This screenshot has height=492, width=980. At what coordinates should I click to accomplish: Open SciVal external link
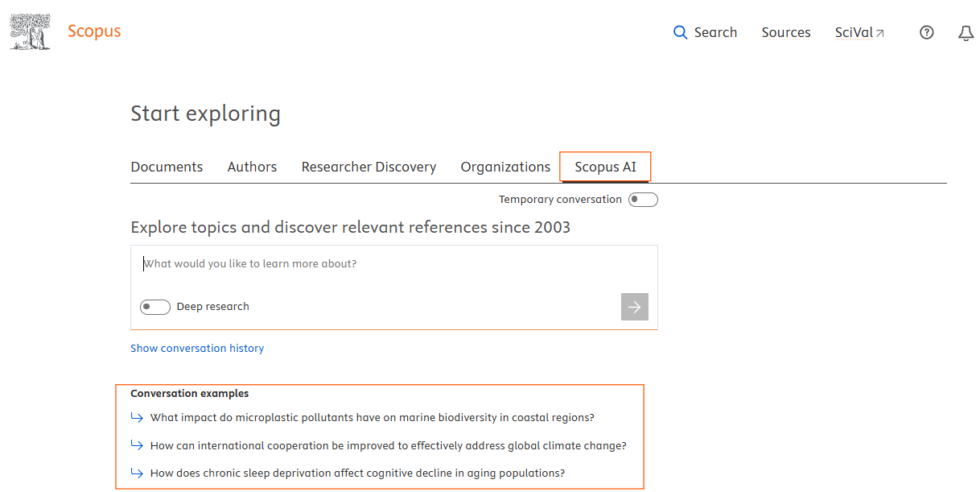click(x=860, y=32)
